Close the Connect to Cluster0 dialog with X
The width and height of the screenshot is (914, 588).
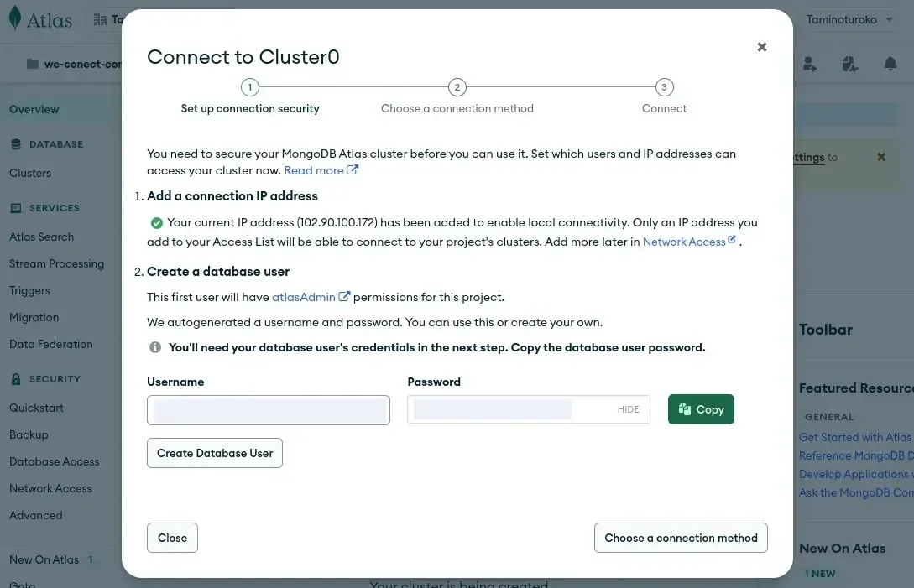(762, 47)
